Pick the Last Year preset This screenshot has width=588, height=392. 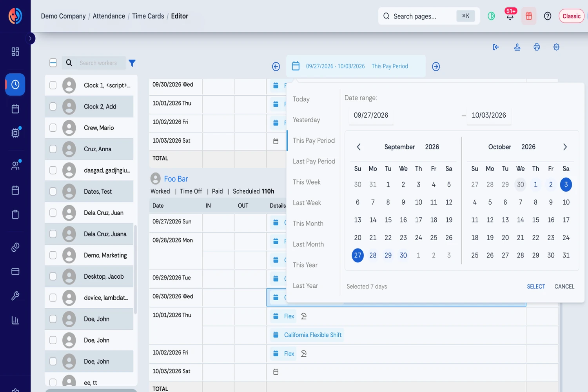(305, 286)
